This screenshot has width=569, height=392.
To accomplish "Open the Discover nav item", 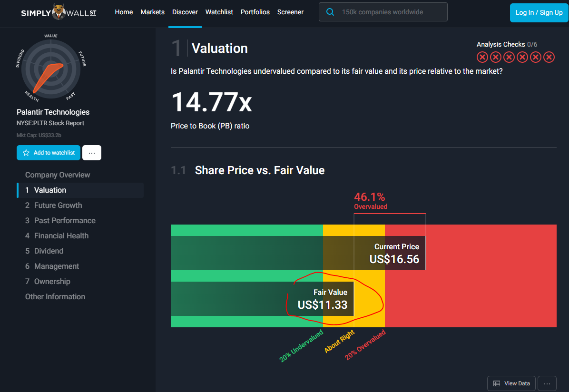I will [x=185, y=12].
